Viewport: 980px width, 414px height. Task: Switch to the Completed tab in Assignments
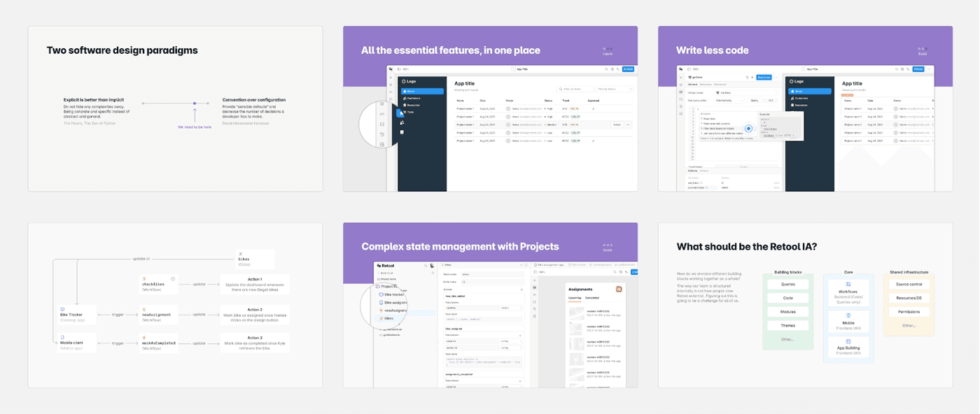591,297
